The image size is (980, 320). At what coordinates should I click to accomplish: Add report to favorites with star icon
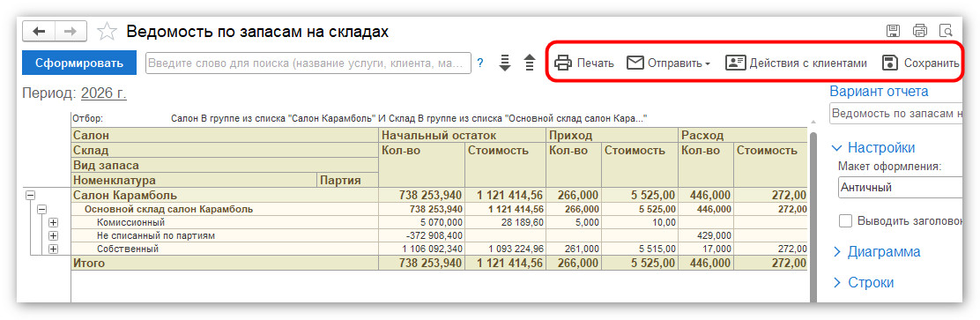108,31
